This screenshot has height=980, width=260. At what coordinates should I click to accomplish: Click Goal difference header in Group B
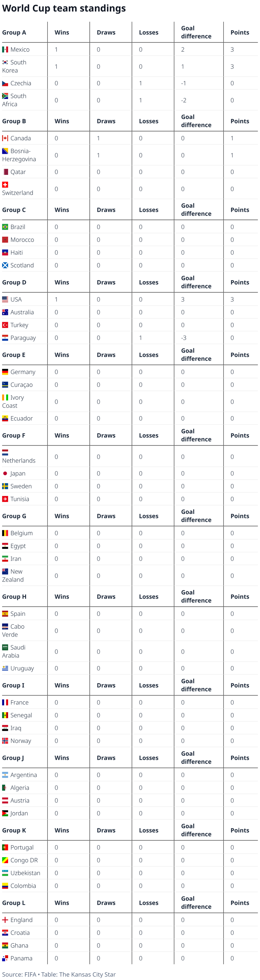(x=196, y=121)
